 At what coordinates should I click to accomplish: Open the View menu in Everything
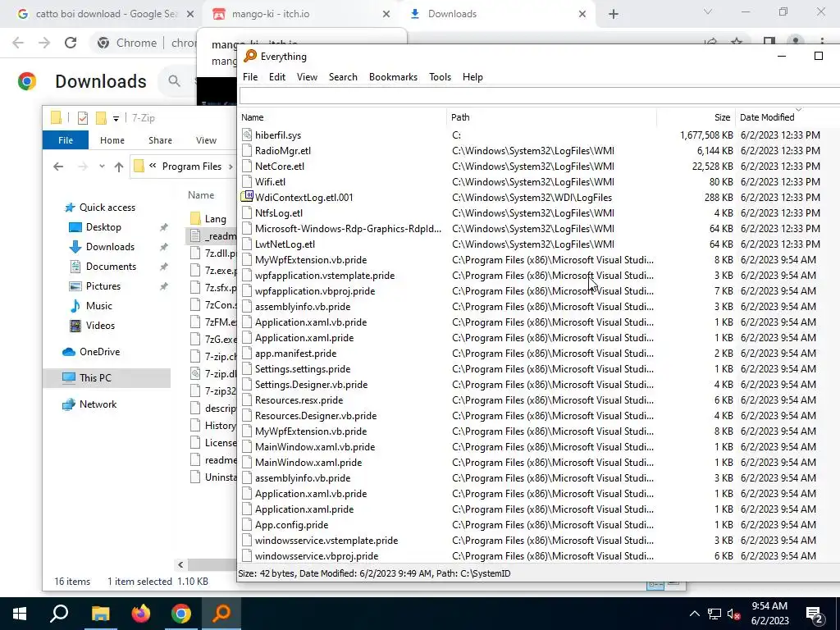[x=307, y=76]
